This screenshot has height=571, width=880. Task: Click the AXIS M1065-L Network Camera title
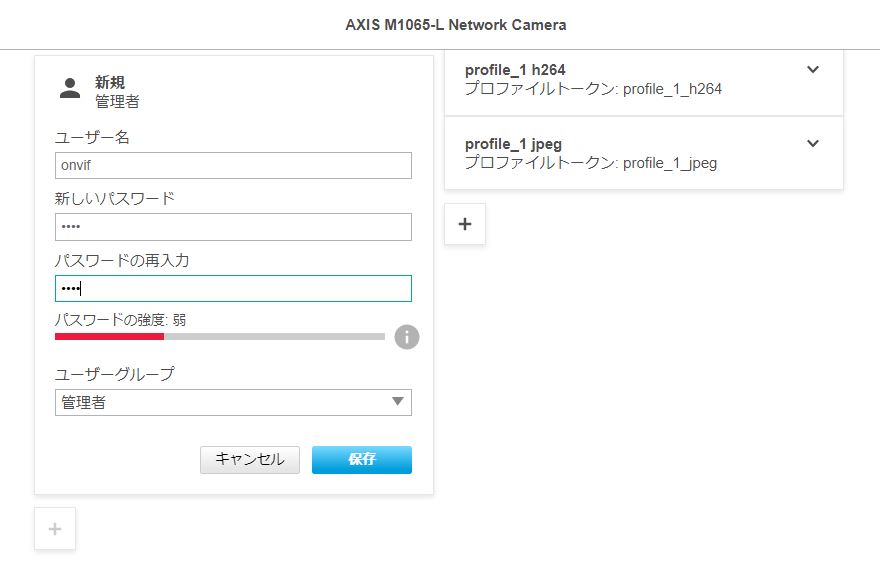coord(455,25)
